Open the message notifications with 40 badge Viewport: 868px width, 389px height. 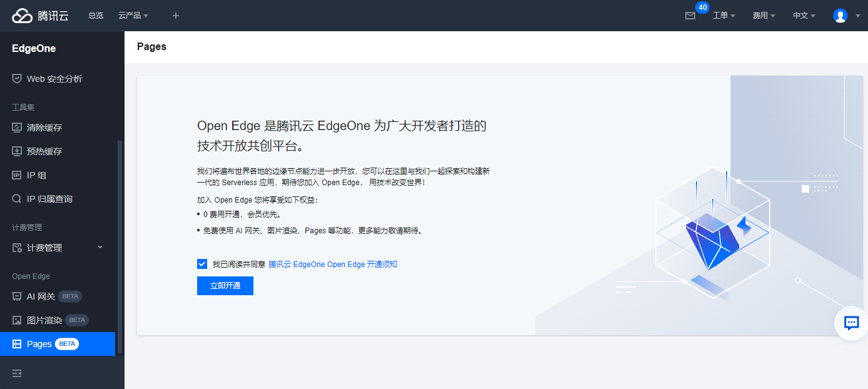[690, 16]
